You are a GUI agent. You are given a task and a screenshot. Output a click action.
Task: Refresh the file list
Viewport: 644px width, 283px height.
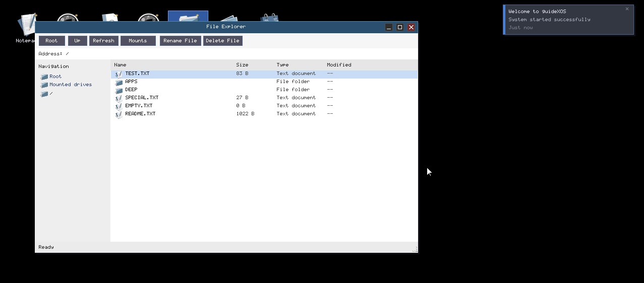pyautogui.click(x=103, y=41)
